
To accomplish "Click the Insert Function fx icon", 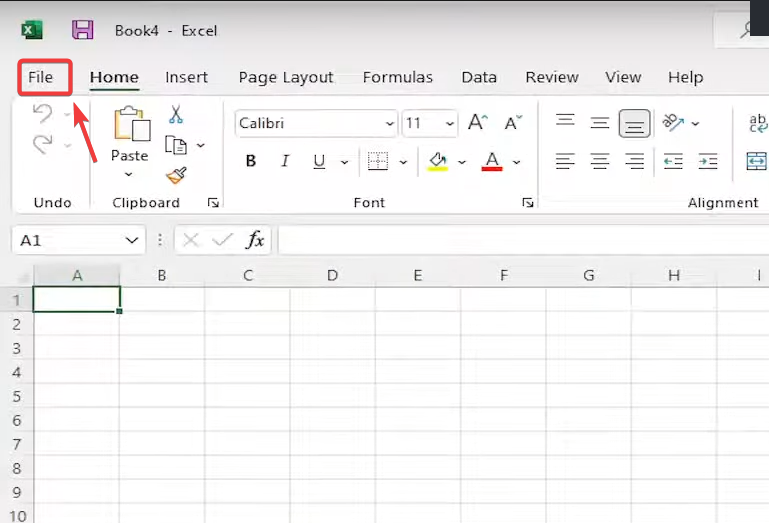I will 256,240.
